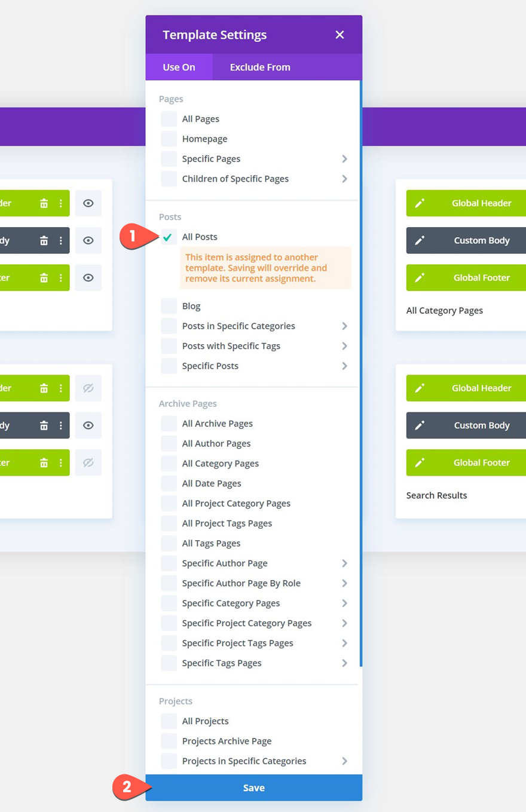This screenshot has height=812, width=526.
Task: Expand Specific Author Page By Role arrow
Action: [344, 583]
